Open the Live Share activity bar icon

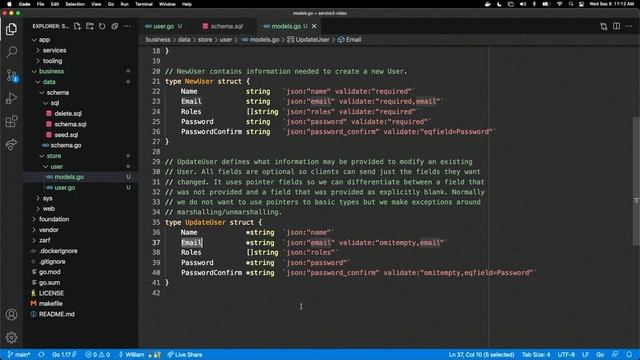(11, 144)
